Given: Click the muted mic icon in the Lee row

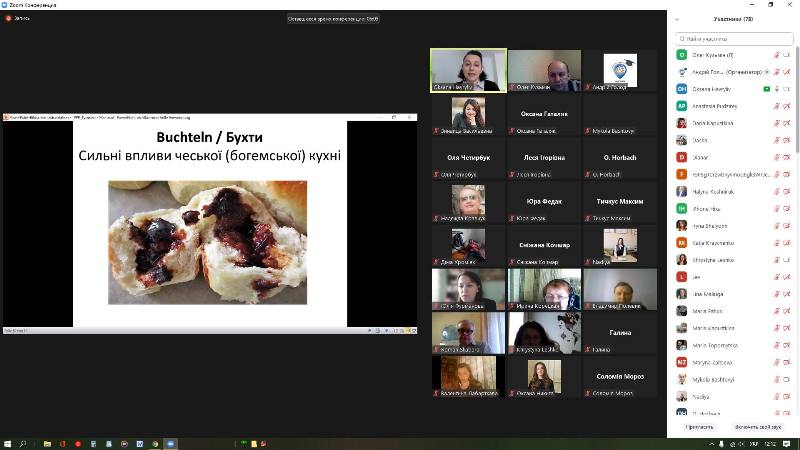Looking at the screenshot, I should click(777, 277).
